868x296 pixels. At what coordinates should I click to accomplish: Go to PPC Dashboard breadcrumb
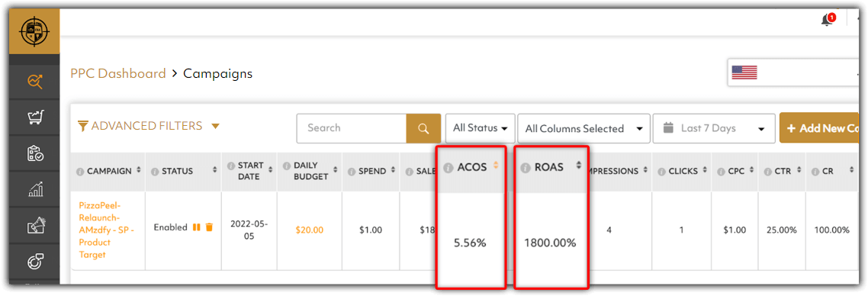[x=118, y=73]
